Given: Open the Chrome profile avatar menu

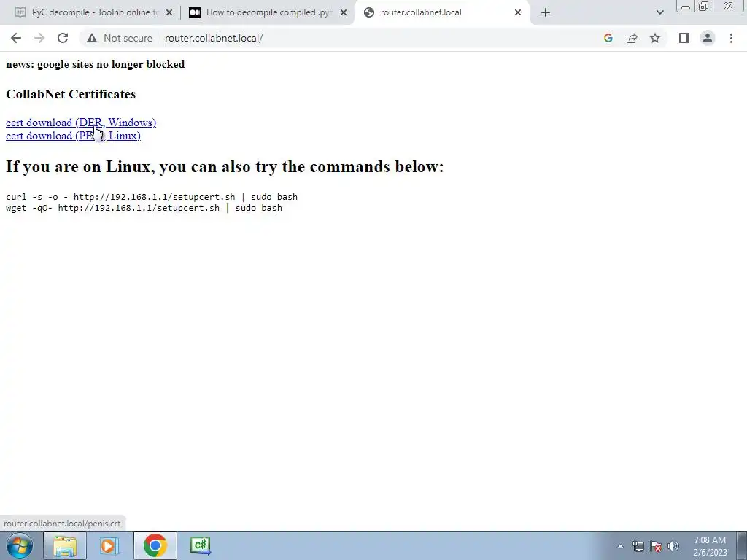Looking at the screenshot, I should 708,38.
